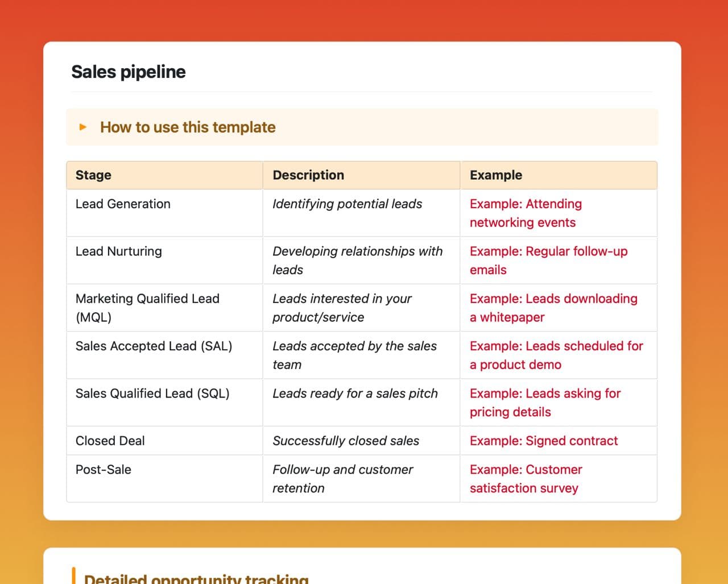Click the "Customer satisfaction survey" example text

526,479
